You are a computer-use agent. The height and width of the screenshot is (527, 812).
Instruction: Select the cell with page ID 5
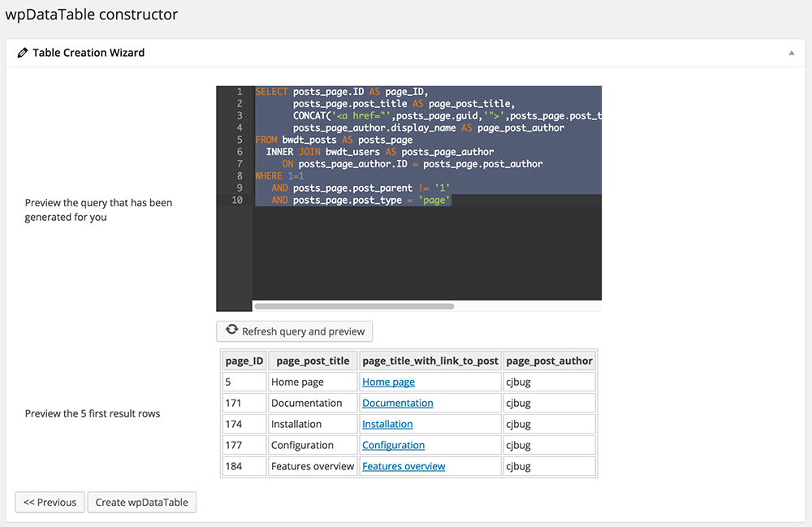(244, 382)
